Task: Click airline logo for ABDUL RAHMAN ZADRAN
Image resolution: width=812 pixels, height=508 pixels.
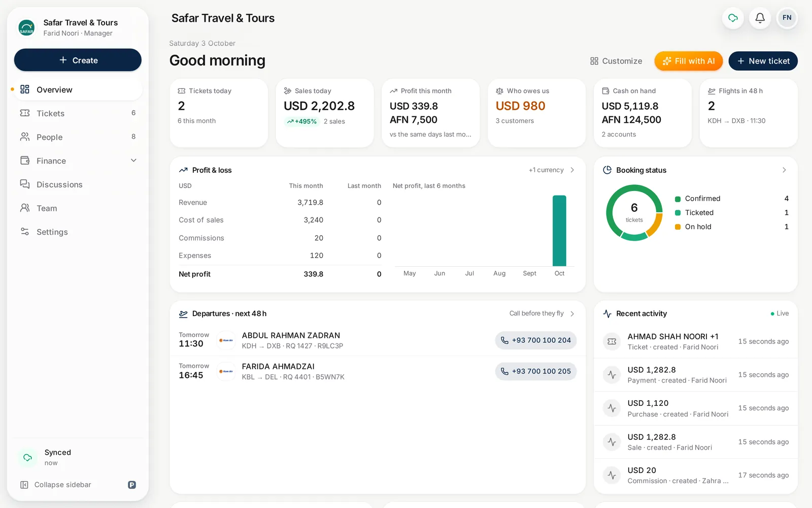Action: coord(226,340)
